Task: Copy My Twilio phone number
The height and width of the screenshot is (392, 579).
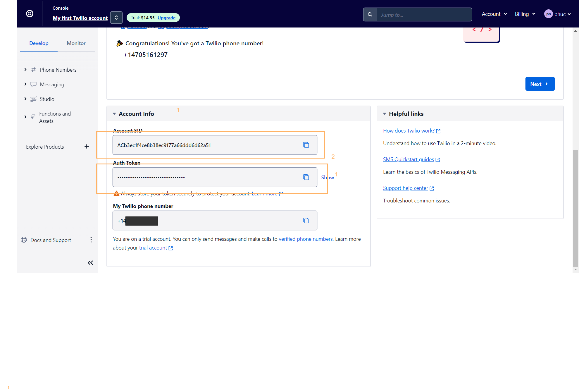Action: point(306,221)
